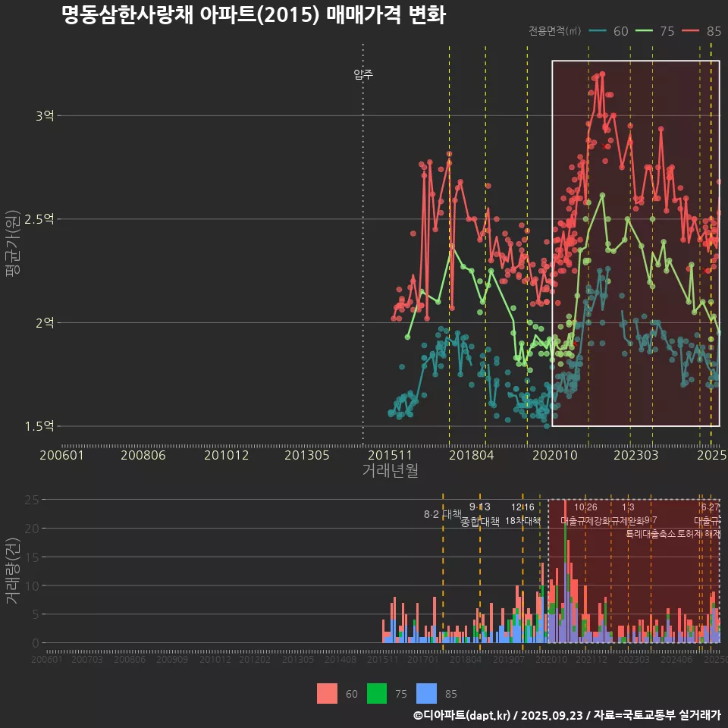Image resolution: width=728 pixels, height=728 pixels.
Task: Click the 200909 volume axis label
Action: pos(172,659)
